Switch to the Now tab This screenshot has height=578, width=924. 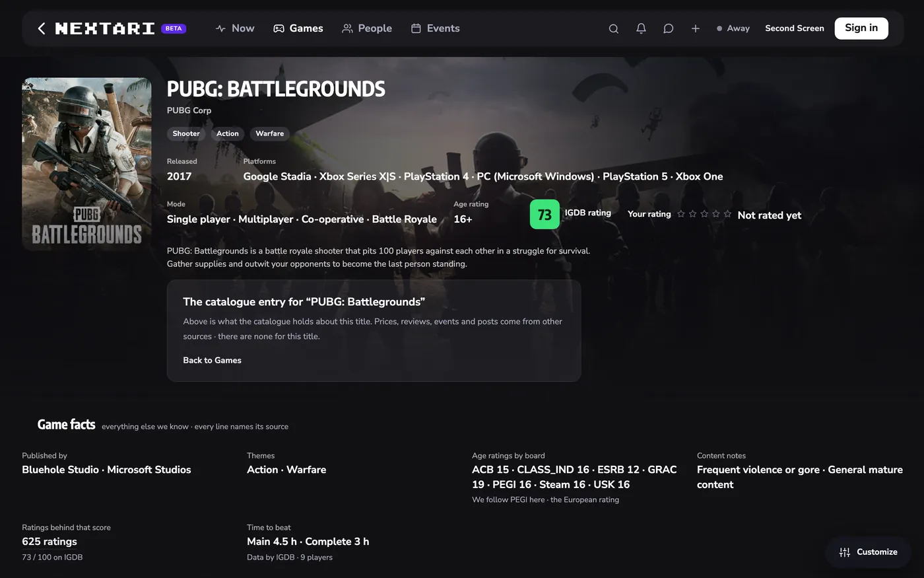coord(235,28)
